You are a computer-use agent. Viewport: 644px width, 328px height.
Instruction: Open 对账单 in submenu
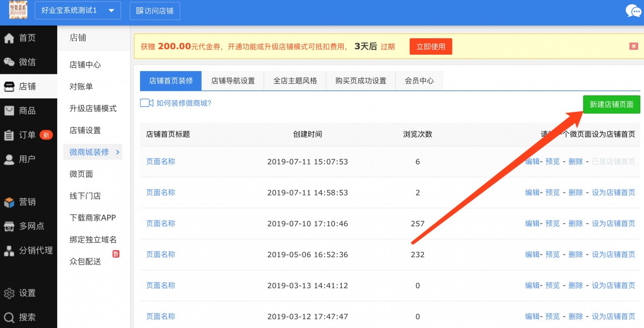click(x=81, y=86)
